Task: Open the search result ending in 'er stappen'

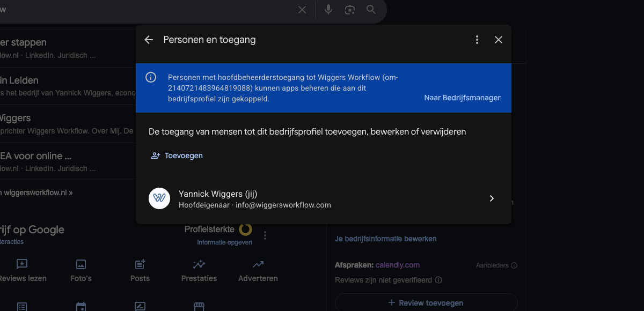Action: pyautogui.click(x=23, y=42)
